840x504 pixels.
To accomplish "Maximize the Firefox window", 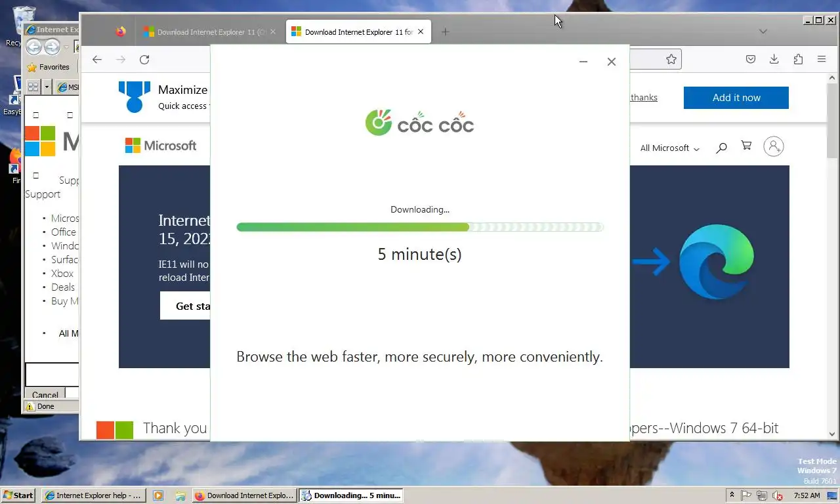I will (x=819, y=20).
